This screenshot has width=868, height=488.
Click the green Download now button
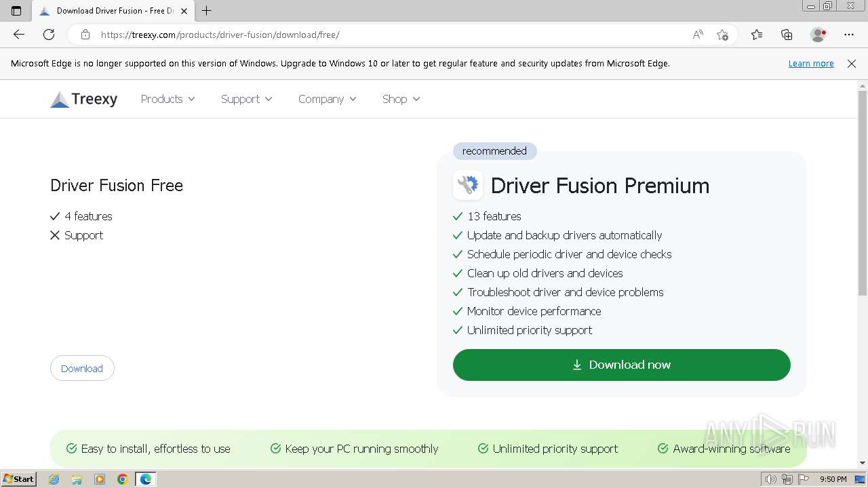[x=621, y=365]
